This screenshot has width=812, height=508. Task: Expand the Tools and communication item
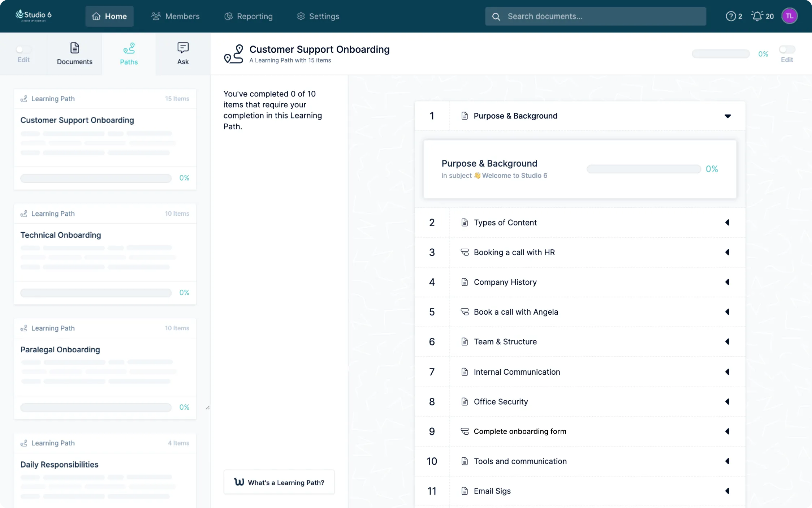point(727,461)
